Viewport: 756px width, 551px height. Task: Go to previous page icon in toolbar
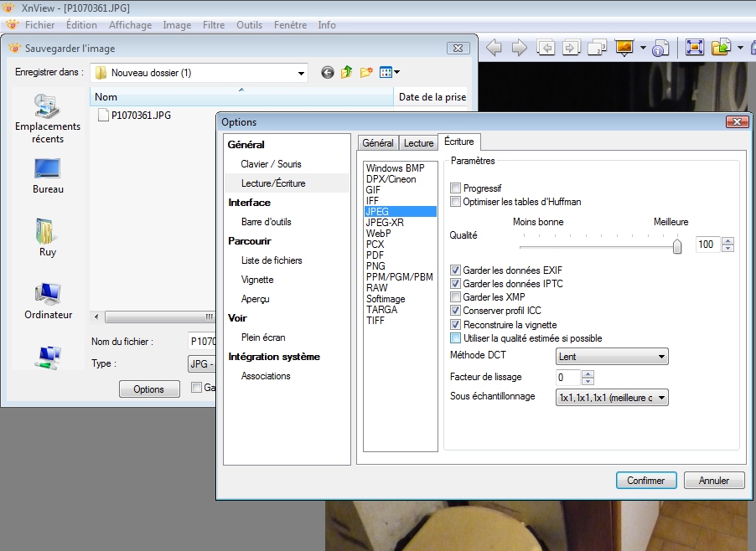click(x=546, y=48)
